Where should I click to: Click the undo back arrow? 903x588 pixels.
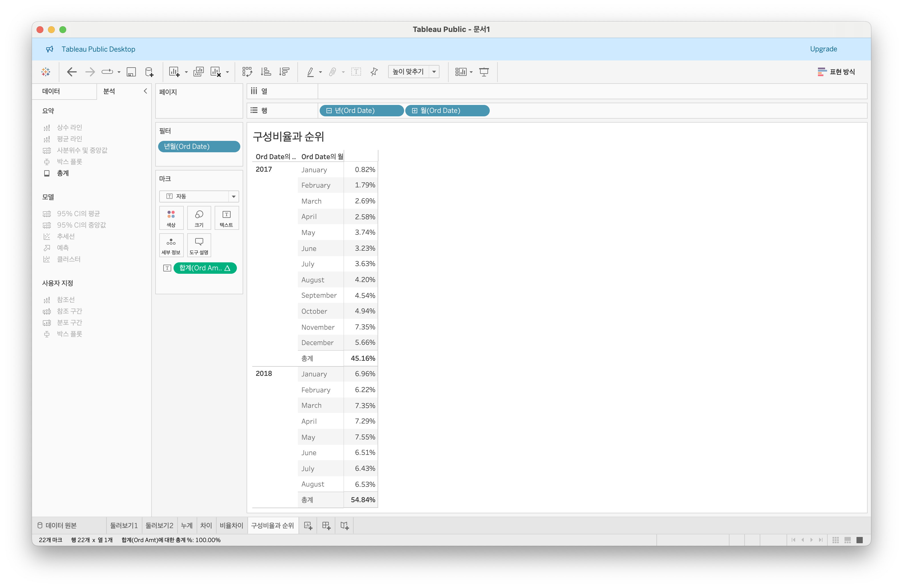[72, 72]
